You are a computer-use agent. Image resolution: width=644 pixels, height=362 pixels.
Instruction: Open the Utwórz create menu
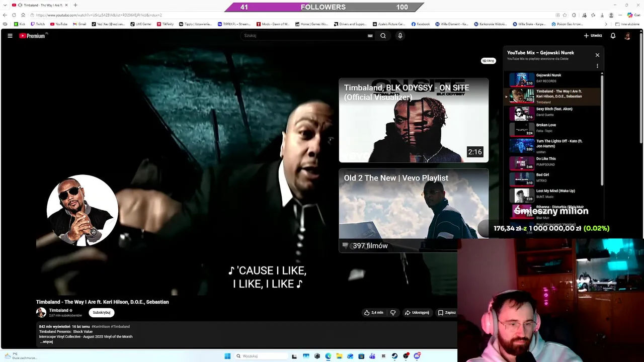[x=593, y=36]
